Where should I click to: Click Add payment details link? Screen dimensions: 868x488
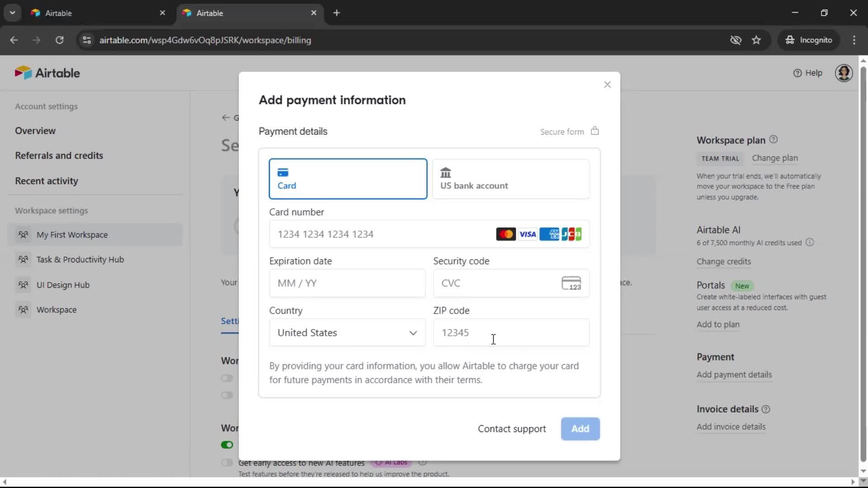[x=734, y=375]
